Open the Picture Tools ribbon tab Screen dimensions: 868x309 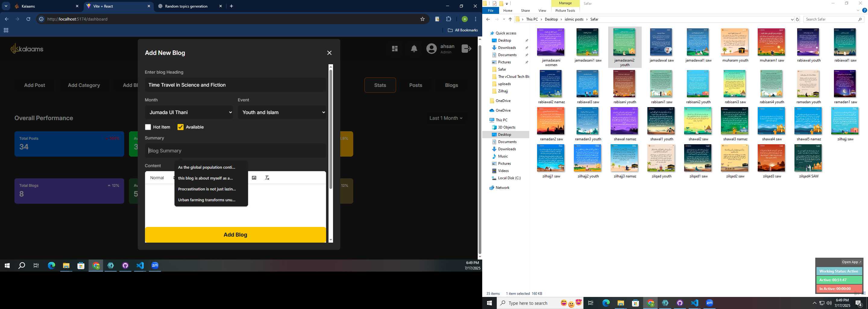coord(565,11)
